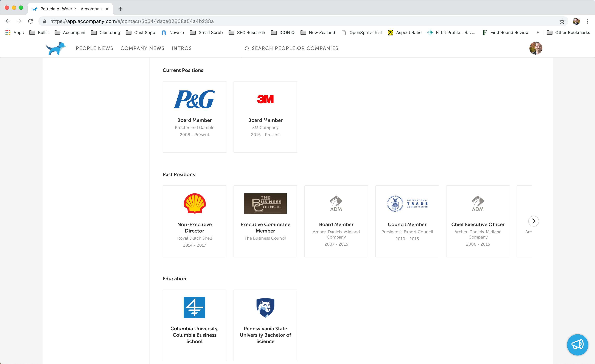Screen dimensions: 595x364
Task: Expand hidden bookmarks chevron
Action: tap(538, 32)
